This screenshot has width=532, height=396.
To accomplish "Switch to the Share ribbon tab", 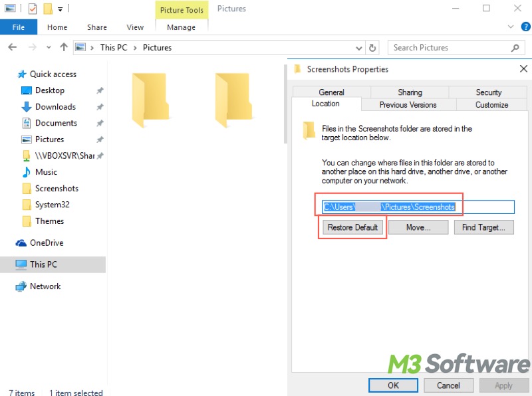I will [97, 27].
